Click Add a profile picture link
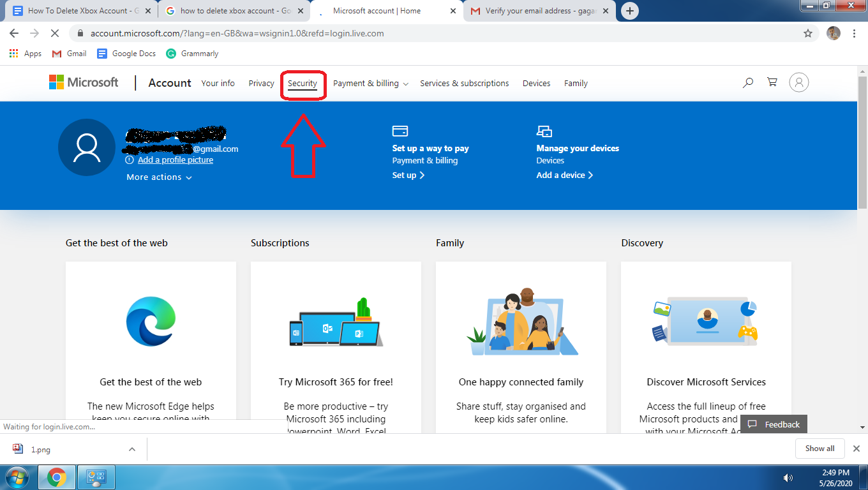Screen dimensions: 868x490 point(176,160)
